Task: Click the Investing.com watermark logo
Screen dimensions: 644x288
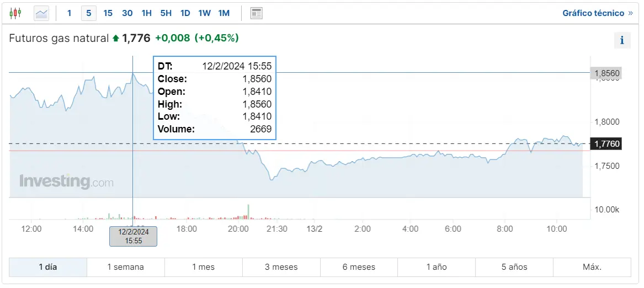Action: (x=66, y=182)
